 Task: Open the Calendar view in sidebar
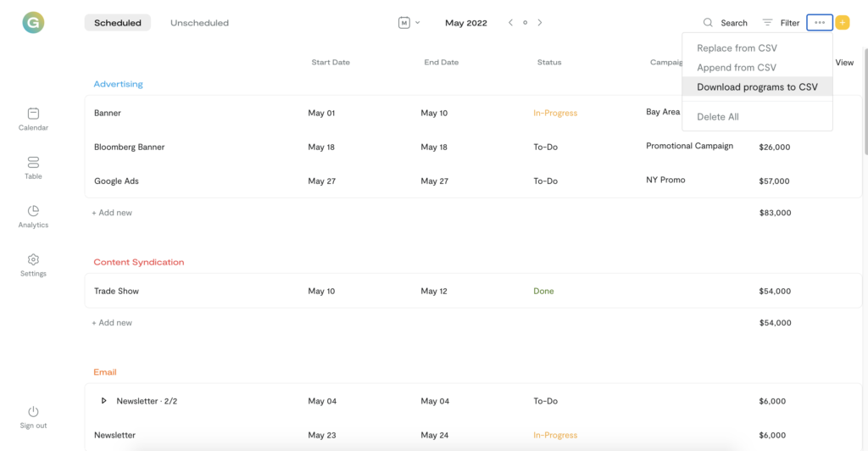(x=33, y=114)
